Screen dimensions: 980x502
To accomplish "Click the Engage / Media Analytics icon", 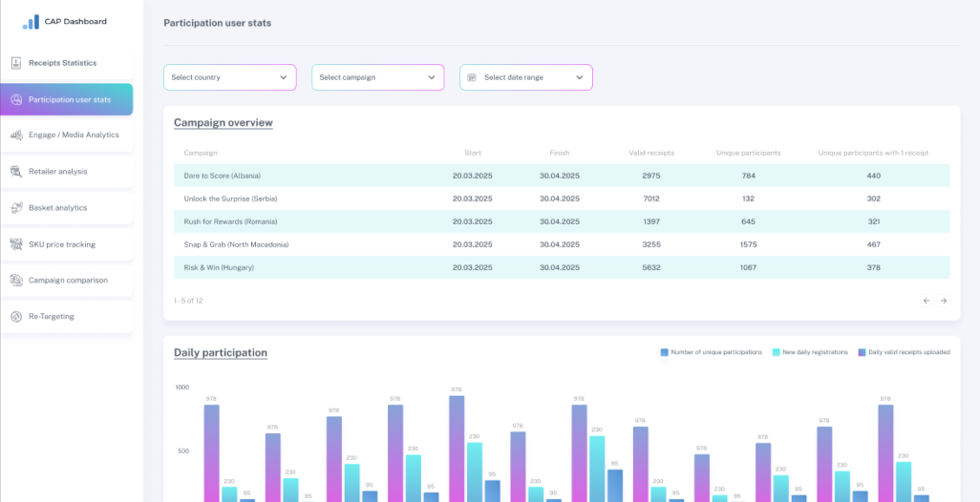I will 16,136.
